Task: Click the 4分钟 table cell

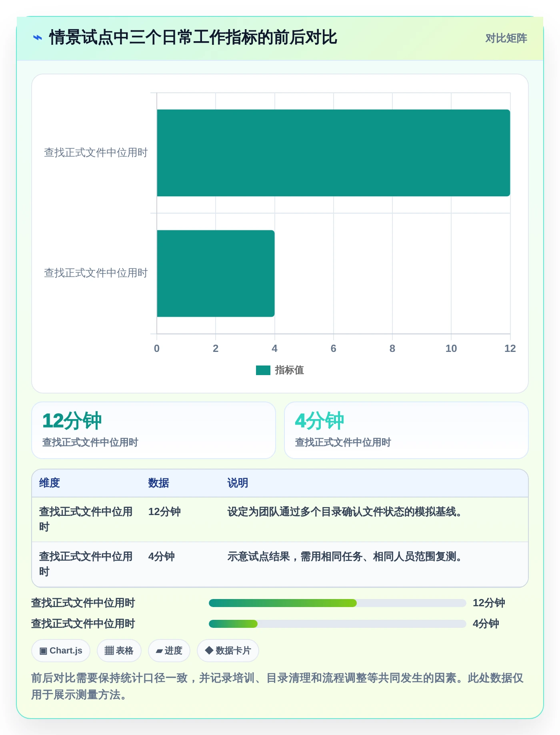Action: coord(162,557)
